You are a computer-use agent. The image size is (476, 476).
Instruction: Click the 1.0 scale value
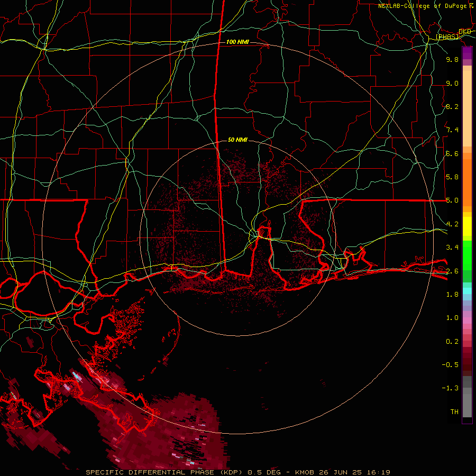click(452, 318)
